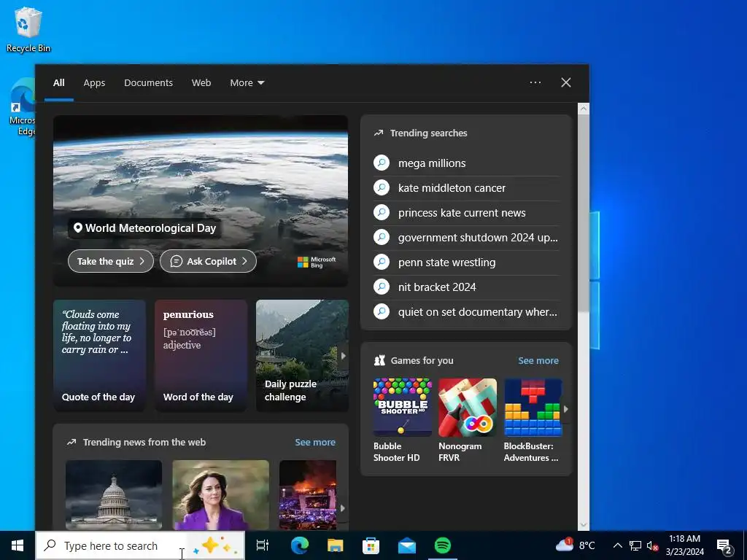Switch to the Apps tab
Screen dimensions: 747x560
pos(94,83)
